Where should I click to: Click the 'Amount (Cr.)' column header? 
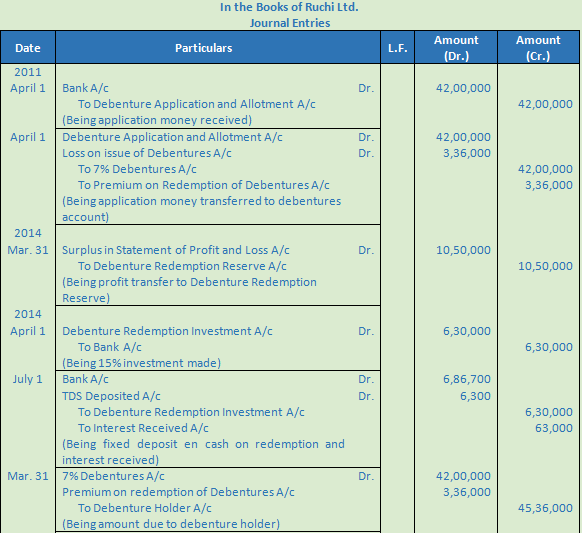point(538,48)
